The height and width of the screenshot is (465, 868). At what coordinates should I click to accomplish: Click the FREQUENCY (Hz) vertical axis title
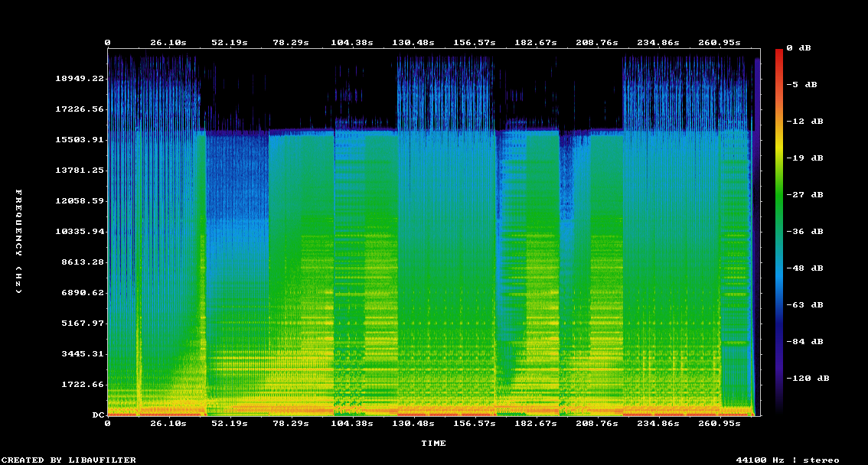tap(19, 242)
